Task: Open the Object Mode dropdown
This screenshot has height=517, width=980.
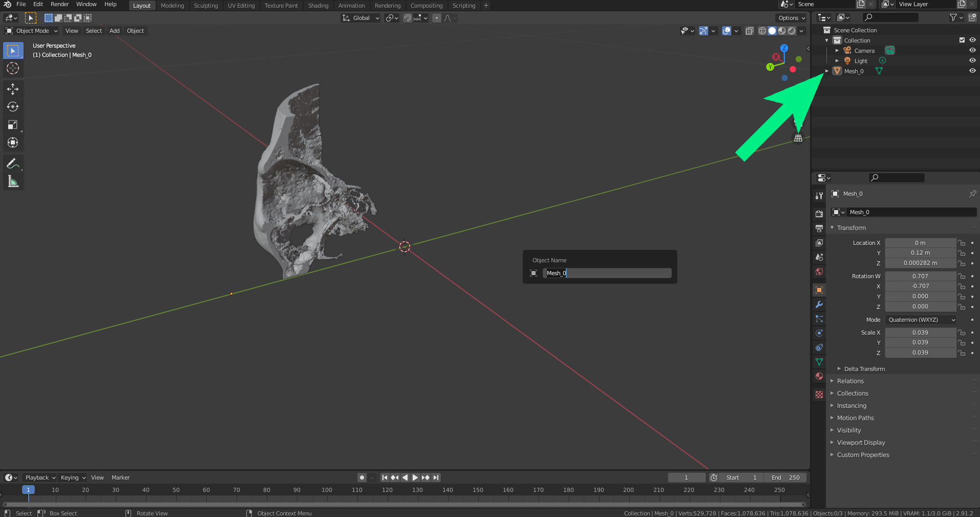Action: point(32,31)
